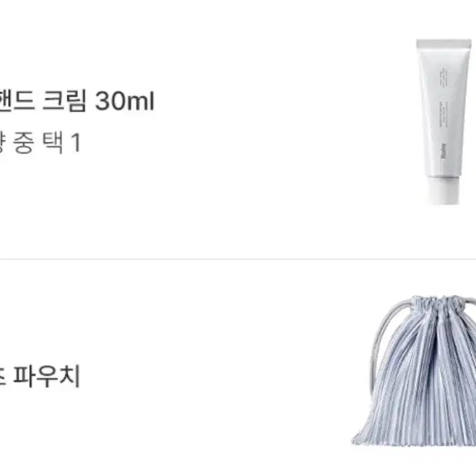Tap the 향 중 택 1 option text
476x476 pixels.
[x=40, y=143]
